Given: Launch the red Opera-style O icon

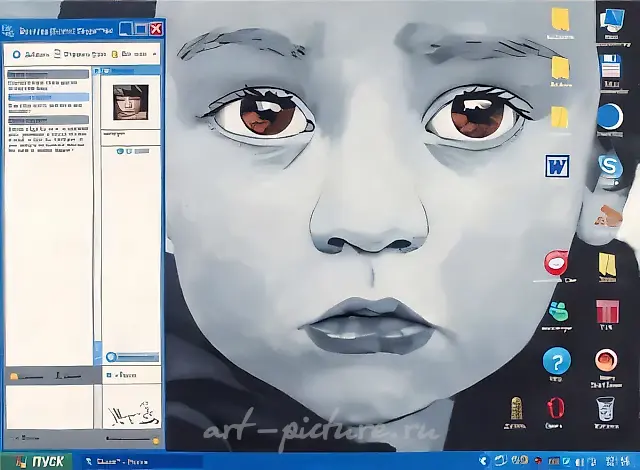Looking at the screenshot, I should [556, 409].
